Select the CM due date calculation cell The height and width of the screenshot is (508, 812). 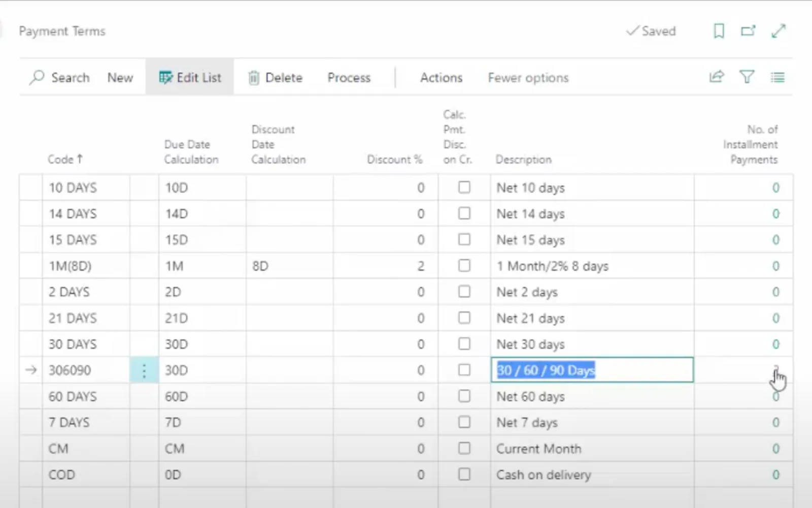(x=202, y=449)
